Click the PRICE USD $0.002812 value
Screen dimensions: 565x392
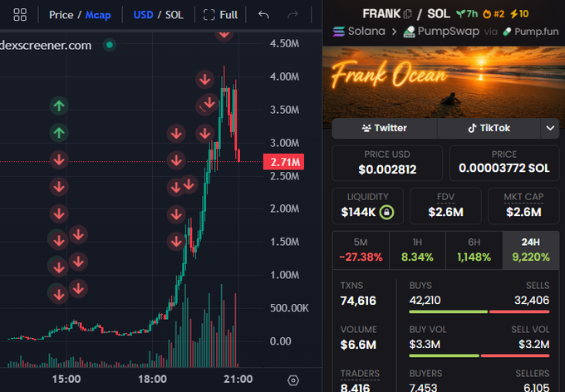[387, 169]
